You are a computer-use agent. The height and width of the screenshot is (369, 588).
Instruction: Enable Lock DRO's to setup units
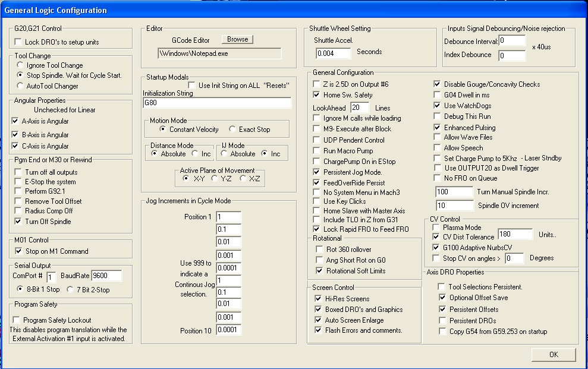pos(18,42)
